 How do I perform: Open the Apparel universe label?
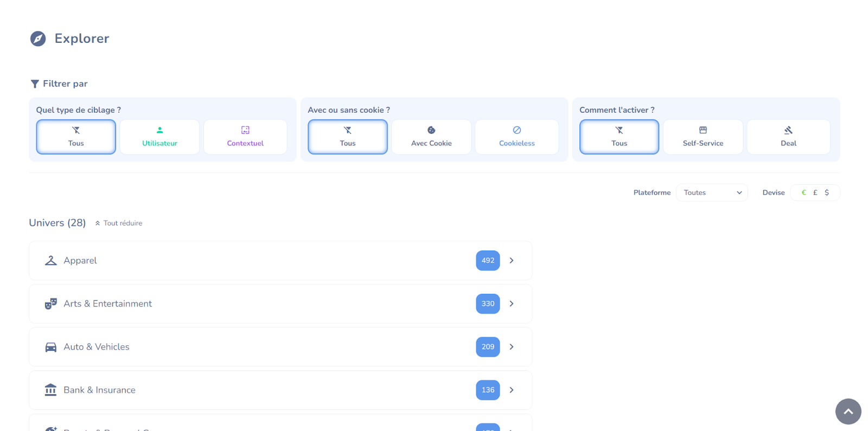(80, 261)
